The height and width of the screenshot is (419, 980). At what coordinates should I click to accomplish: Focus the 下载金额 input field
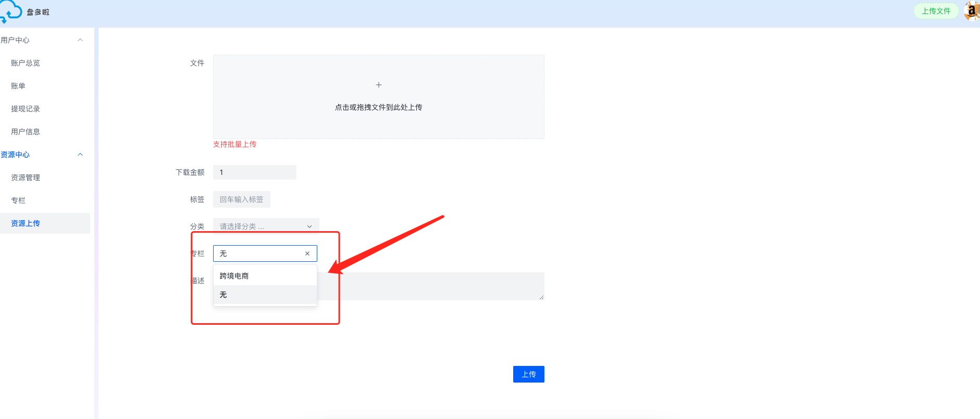[x=255, y=172]
